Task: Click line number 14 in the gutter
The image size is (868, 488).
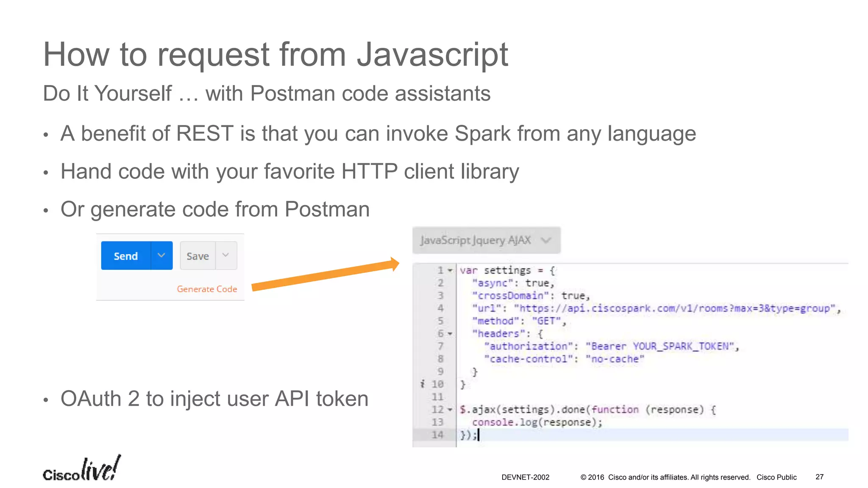Action: (437, 435)
